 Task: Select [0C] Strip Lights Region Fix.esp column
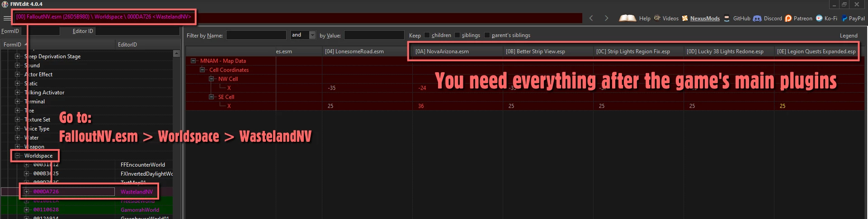pos(638,51)
